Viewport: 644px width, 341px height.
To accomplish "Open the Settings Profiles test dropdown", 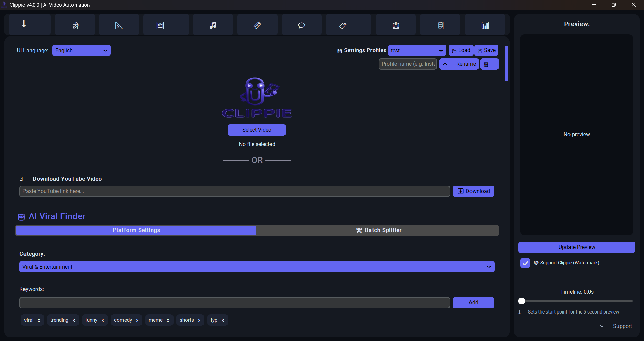I will pos(417,50).
